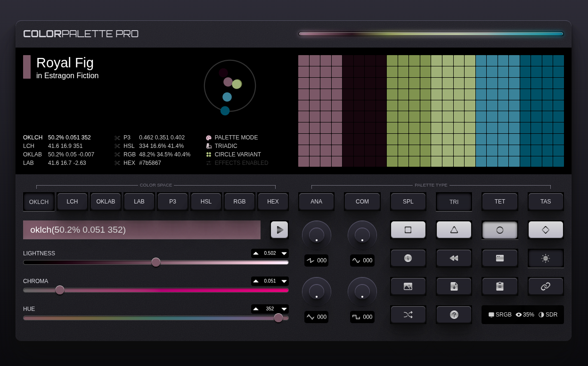Select the circle variant shape button
This screenshot has height=366, width=588.
(500, 230)
